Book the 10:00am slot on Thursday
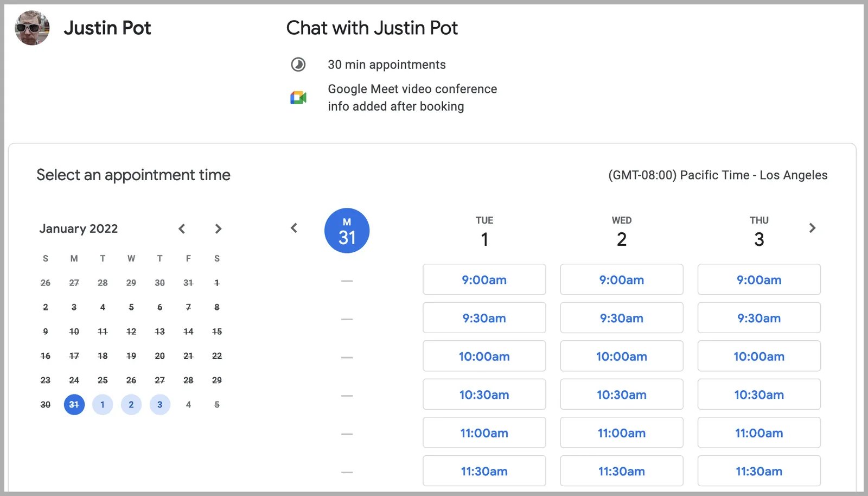Viewport: 868px width, 496px height. 759,356
